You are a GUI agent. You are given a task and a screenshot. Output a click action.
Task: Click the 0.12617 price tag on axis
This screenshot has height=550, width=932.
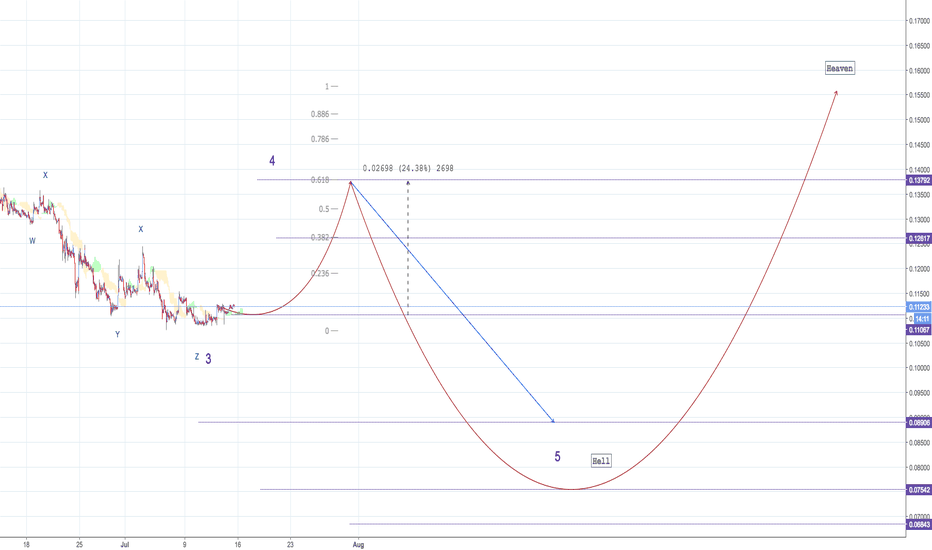tap(919, 238)
